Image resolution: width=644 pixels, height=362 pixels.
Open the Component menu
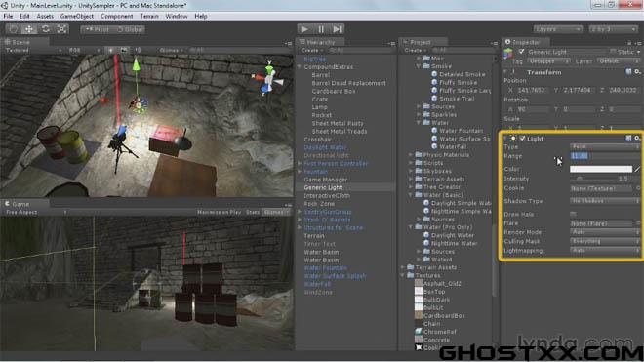[117, 16]
